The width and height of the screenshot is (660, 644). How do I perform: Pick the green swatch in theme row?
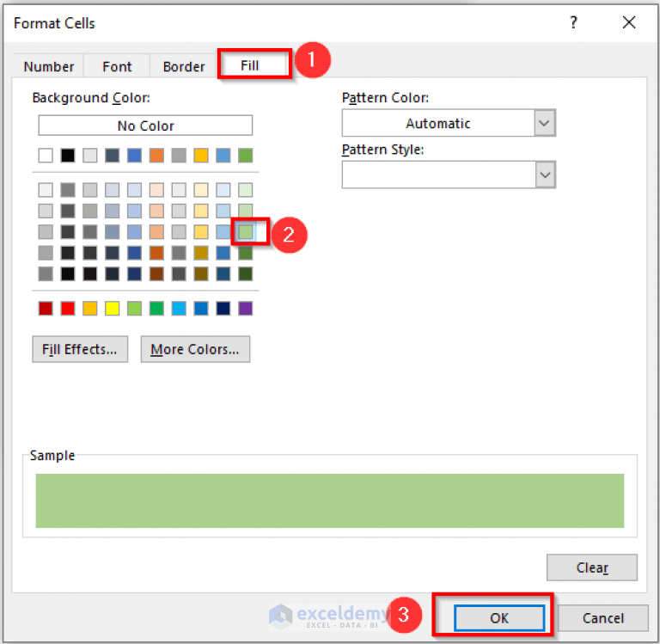click(x=246, y=156)
